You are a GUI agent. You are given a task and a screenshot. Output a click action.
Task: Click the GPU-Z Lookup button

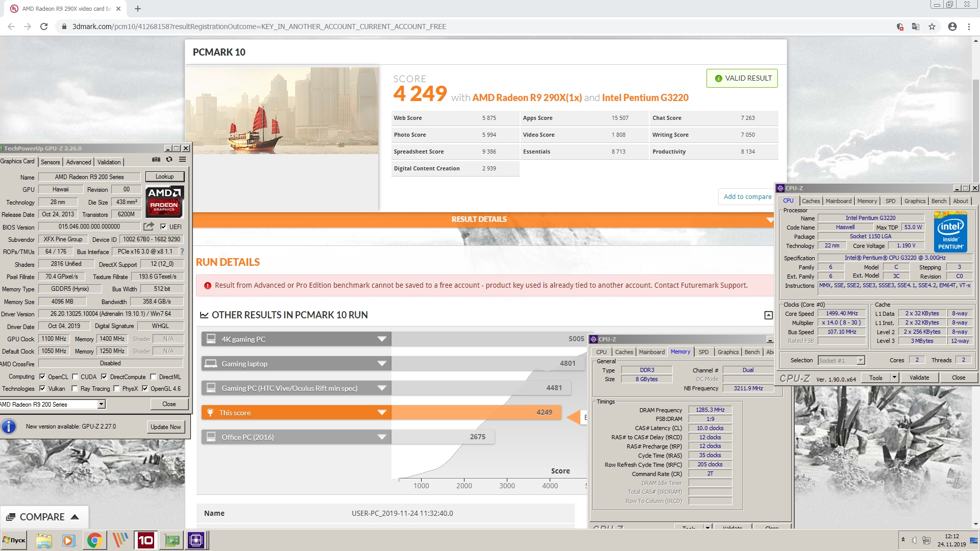[x=164, y=177]
